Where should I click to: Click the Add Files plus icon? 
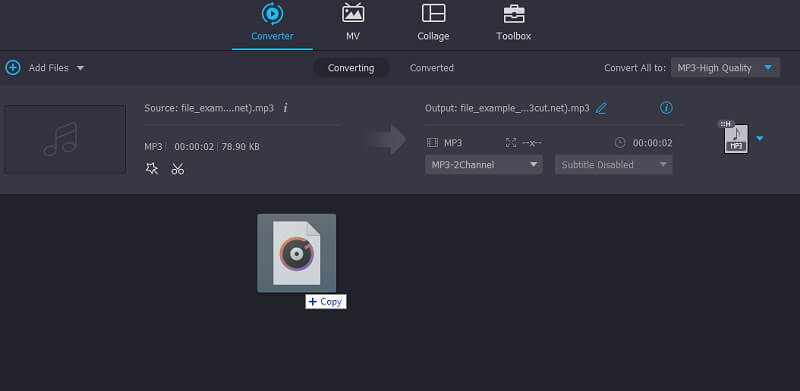click(13, 67)
